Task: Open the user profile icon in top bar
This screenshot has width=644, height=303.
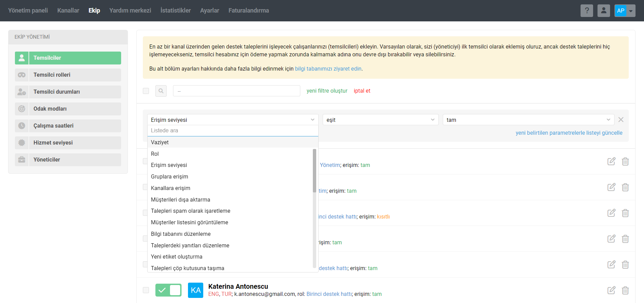Action: pyautogui.click(x=604, y=11)
